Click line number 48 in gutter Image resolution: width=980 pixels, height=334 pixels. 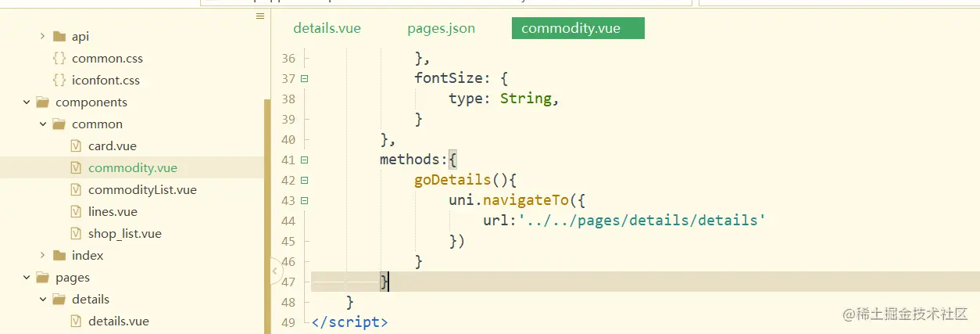point(288,303)
